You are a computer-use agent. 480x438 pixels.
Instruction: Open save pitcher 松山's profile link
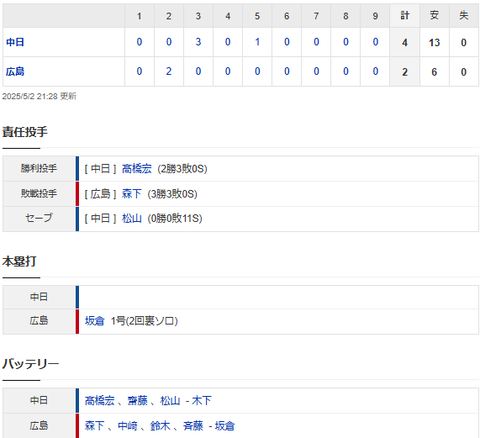click(132, 218)
